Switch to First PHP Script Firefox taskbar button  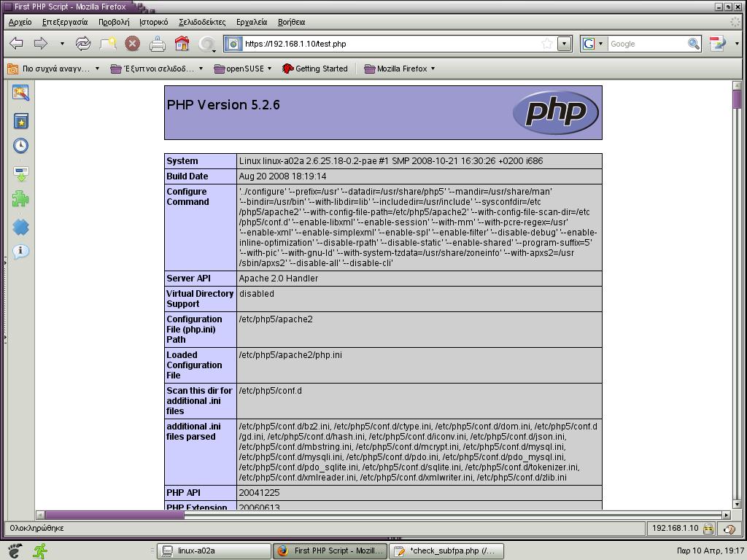point(330,551)
